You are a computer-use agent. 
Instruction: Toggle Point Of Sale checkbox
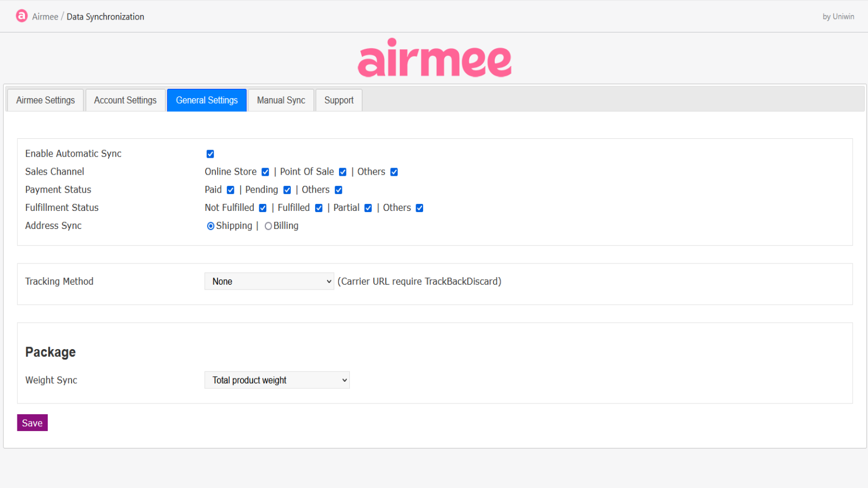(x=343, y=172)
